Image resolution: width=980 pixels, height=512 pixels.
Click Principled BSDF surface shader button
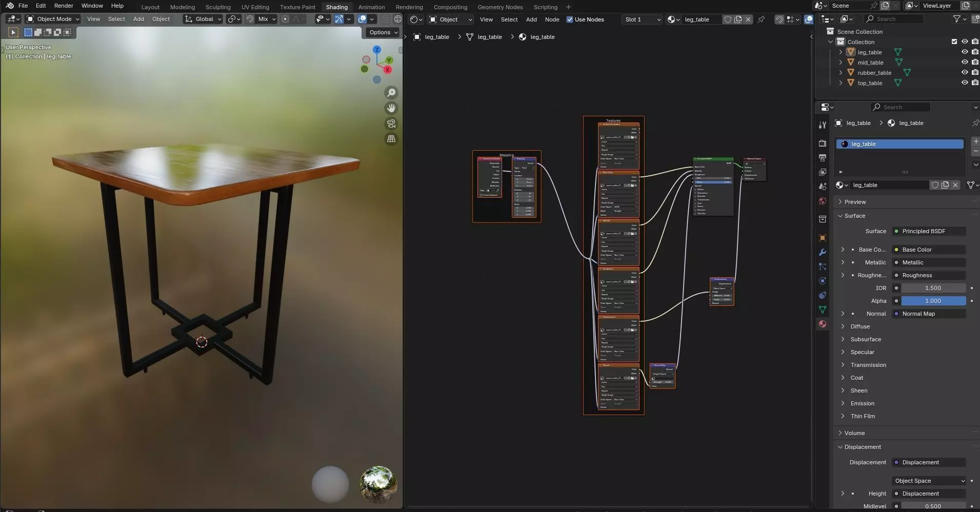(929, 231)
